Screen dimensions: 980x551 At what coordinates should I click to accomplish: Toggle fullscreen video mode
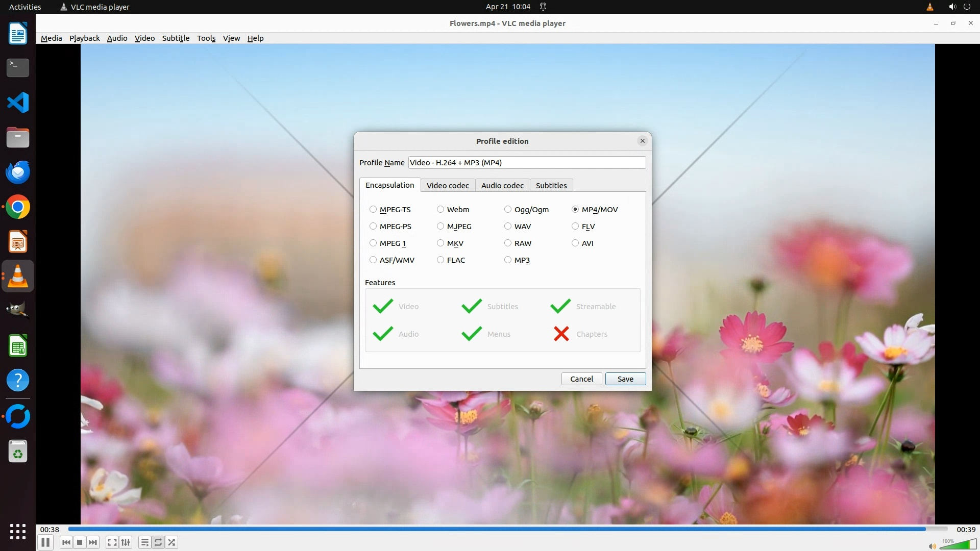click(112, 542)
